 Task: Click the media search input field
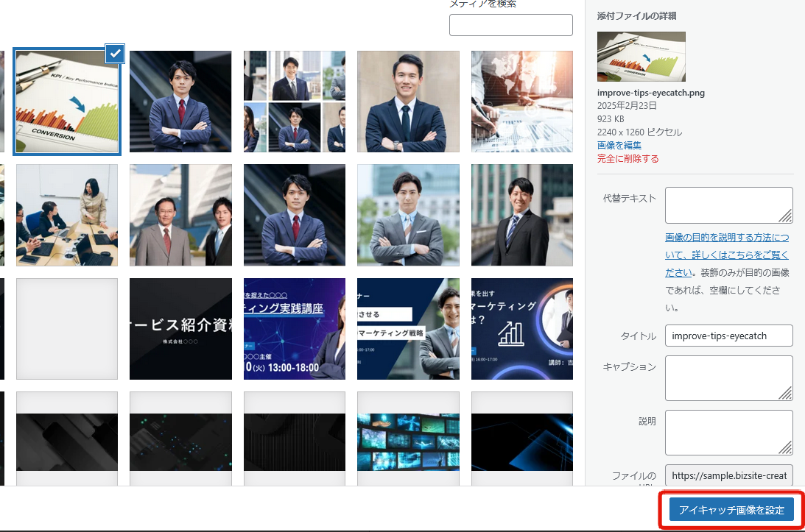pos(511,25)
